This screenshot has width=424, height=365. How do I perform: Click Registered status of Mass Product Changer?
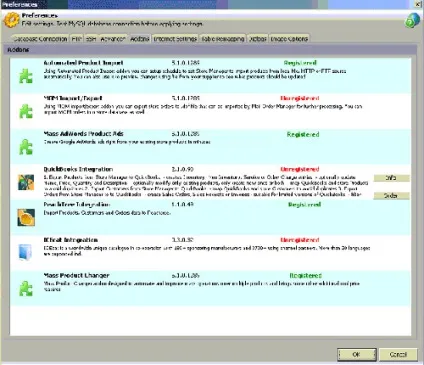(x=306, y=275)
